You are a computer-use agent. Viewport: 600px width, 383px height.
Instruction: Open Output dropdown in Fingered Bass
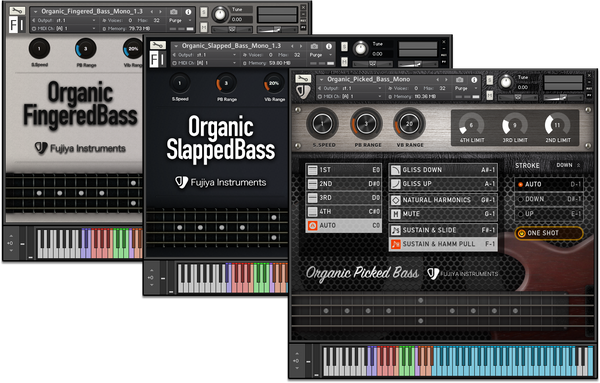tap(64, 20)
